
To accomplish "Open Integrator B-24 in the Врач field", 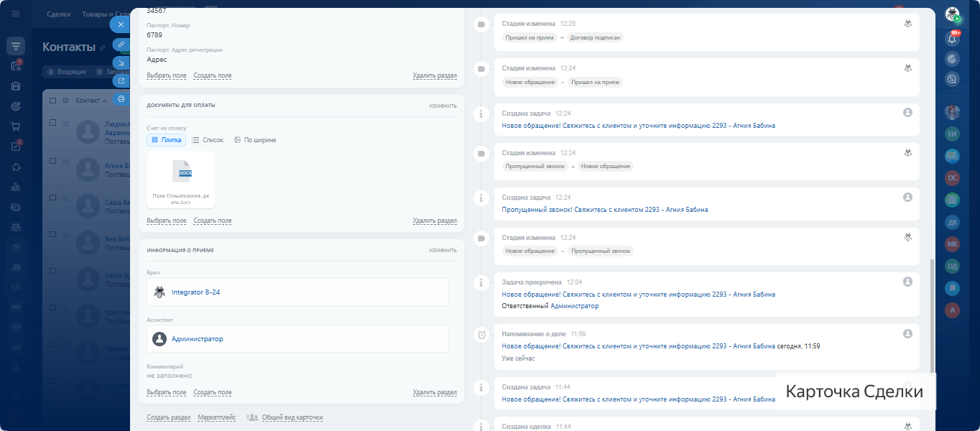I will [195, 292].
